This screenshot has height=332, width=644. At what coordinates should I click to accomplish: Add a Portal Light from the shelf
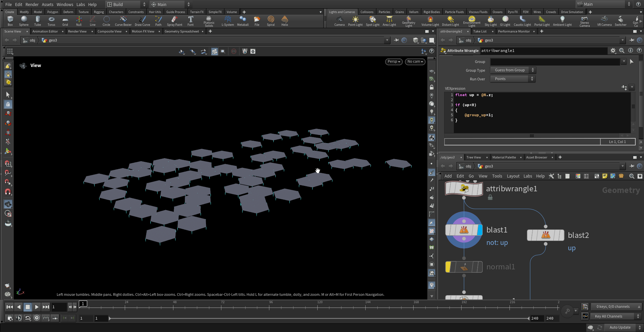[x=542, y=21]
